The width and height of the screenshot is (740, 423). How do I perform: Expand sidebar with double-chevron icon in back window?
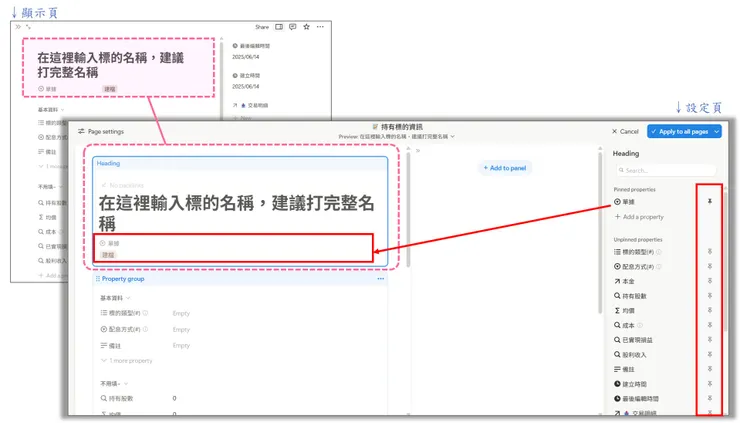pos(18,27)
